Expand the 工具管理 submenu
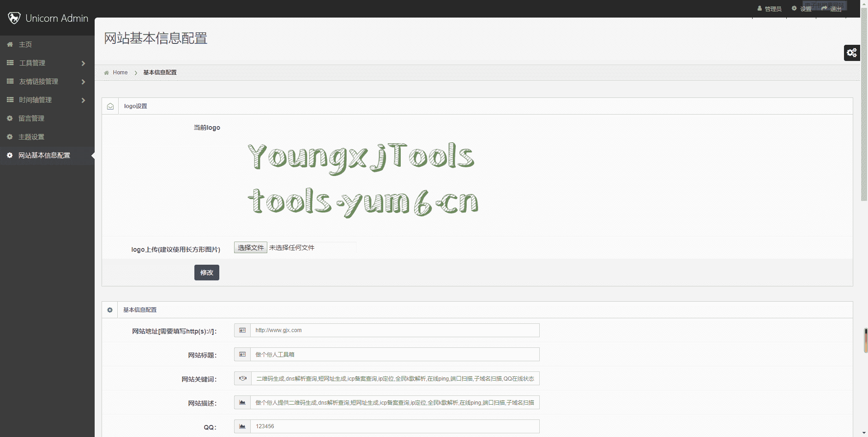Viewport: 868px width, 437px height. coord(47,63)
